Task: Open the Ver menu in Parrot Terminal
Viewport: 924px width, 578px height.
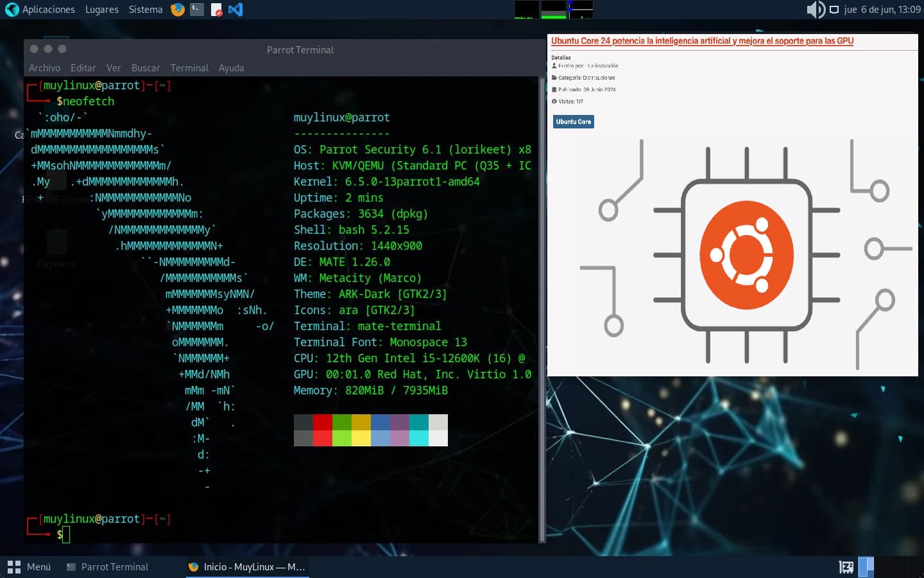Action: 114,68
